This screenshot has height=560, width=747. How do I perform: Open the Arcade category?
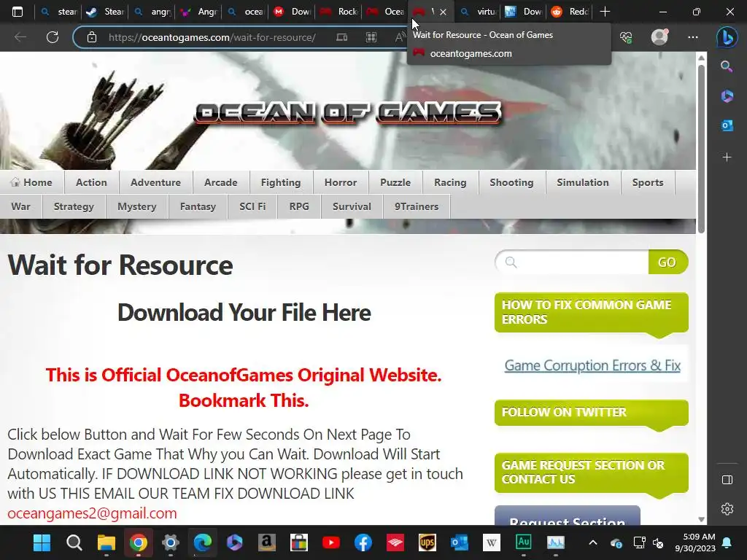pos(220,182)
